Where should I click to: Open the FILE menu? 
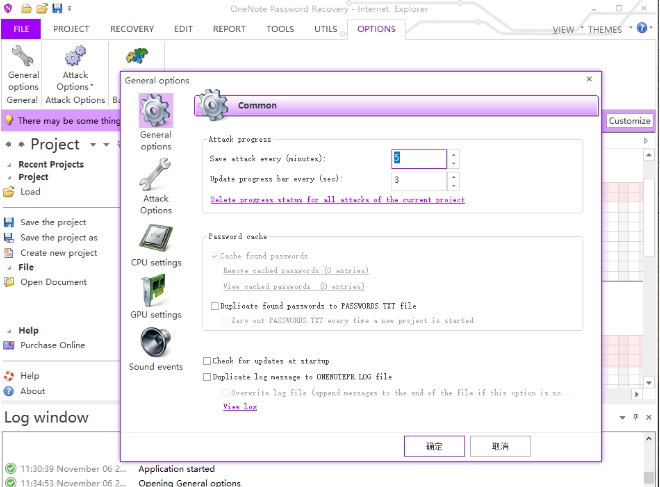(x=21, y=29)
